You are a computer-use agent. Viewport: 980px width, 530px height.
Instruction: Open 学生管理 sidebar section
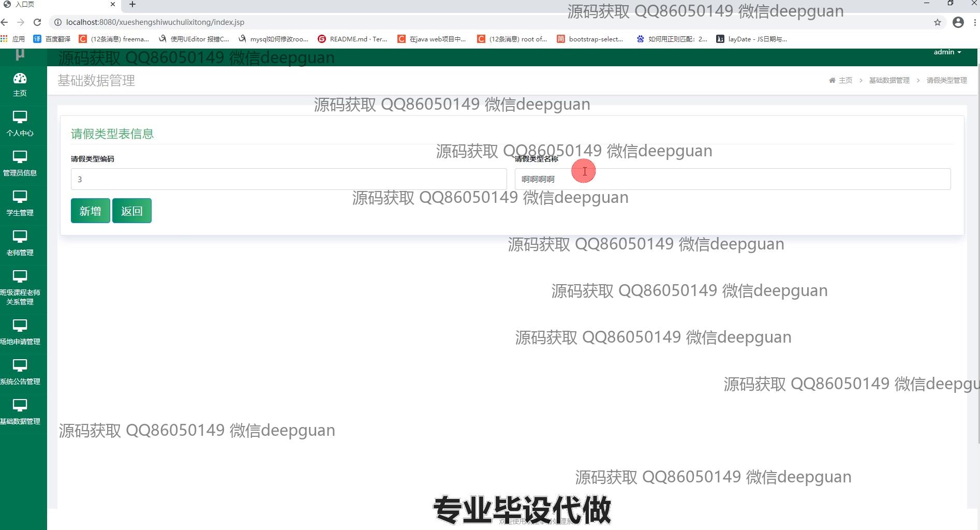(x=20, y=203)
